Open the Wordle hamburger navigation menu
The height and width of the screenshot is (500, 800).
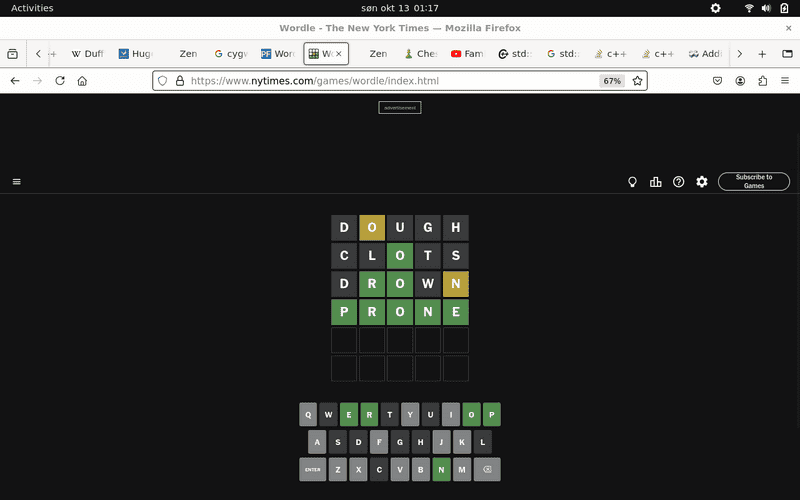coord(16,182)
